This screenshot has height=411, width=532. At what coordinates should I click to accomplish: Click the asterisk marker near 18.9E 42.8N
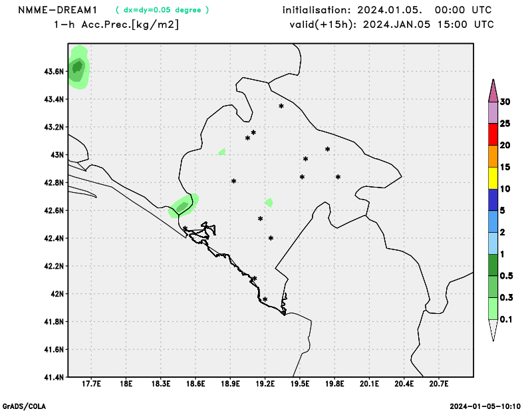pyautogui.click(x=234, y=182)
